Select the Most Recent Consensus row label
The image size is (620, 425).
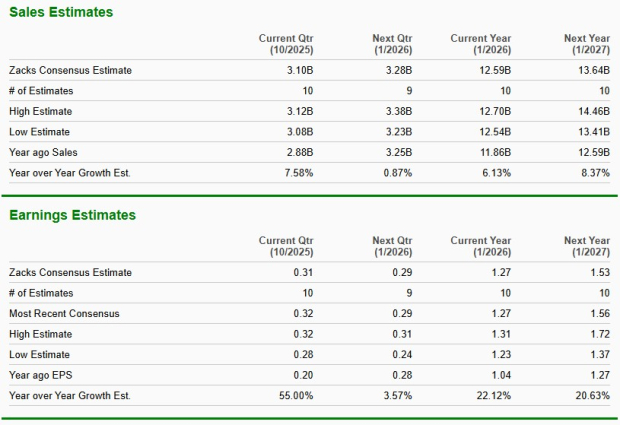click(x=63, y=314)
